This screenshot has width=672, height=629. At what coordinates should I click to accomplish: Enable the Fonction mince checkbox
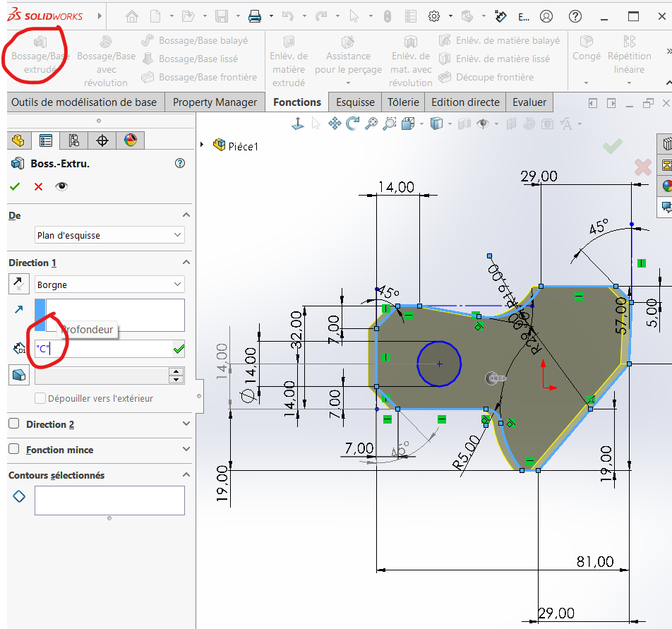(x=14, y=449)
